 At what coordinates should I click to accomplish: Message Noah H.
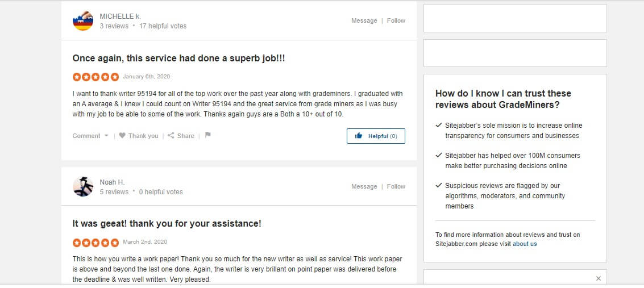coord(364,186)
